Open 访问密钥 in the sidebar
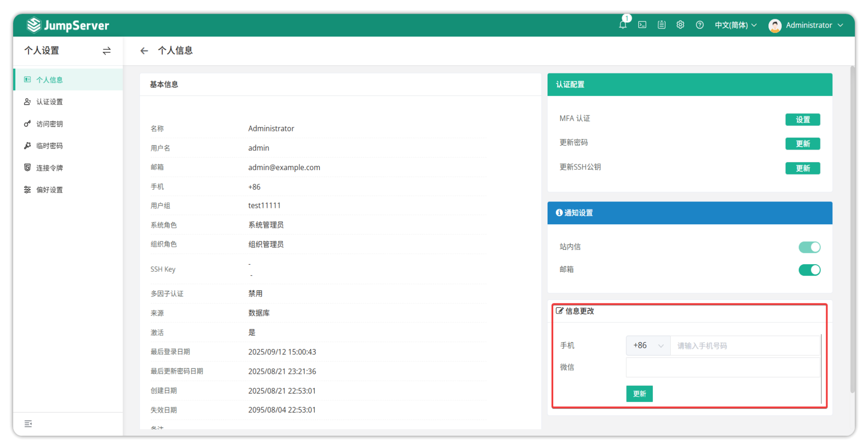The image size is (868, 445). coord(49,124)
